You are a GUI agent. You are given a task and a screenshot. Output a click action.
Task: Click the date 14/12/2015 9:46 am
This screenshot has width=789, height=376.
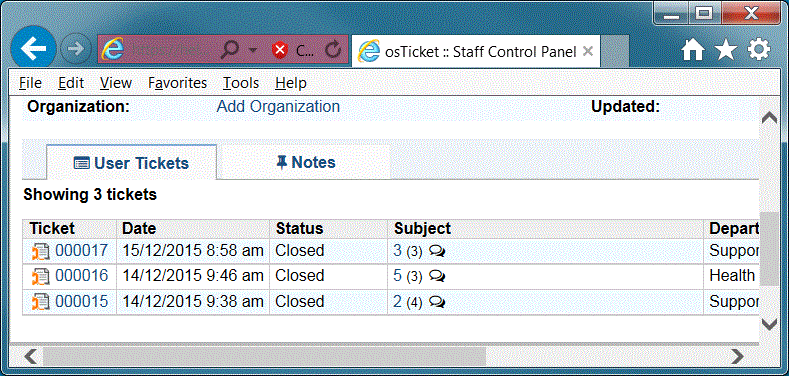(193, 275)
